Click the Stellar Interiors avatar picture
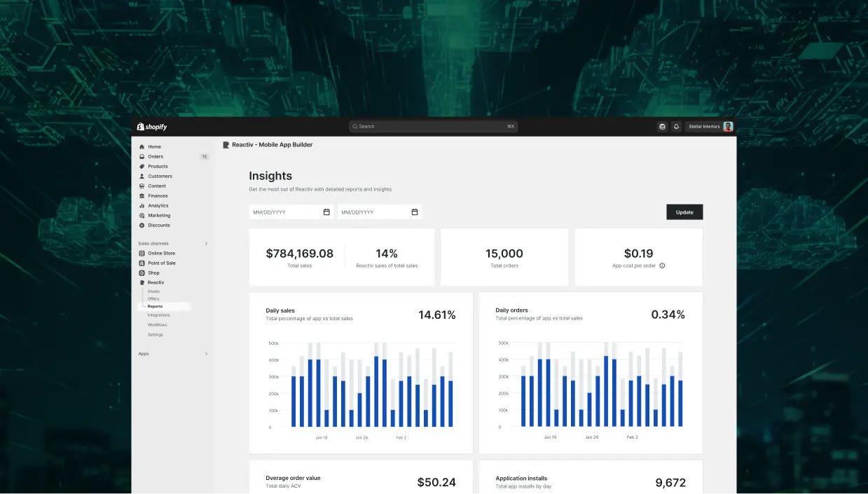 point(728,127)
